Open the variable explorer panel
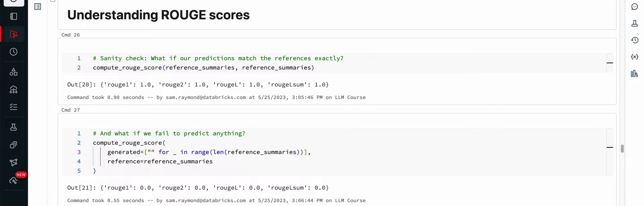 click(x=634, y=57)
